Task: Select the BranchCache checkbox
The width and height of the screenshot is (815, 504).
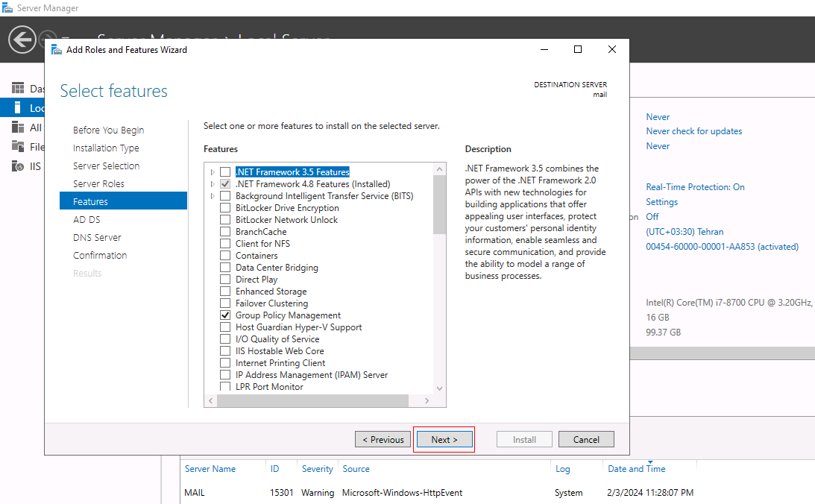Action: click(225, 232)
